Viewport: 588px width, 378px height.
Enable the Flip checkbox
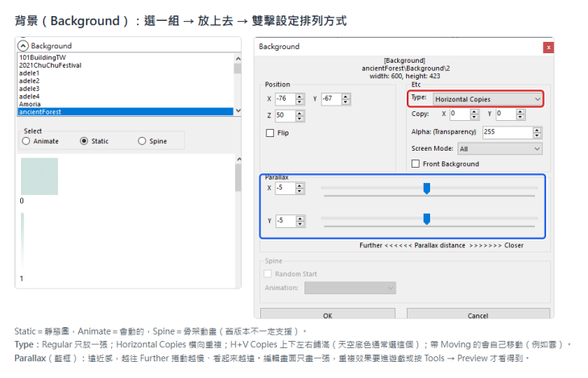pyautogui.click(x=270, y=133)
